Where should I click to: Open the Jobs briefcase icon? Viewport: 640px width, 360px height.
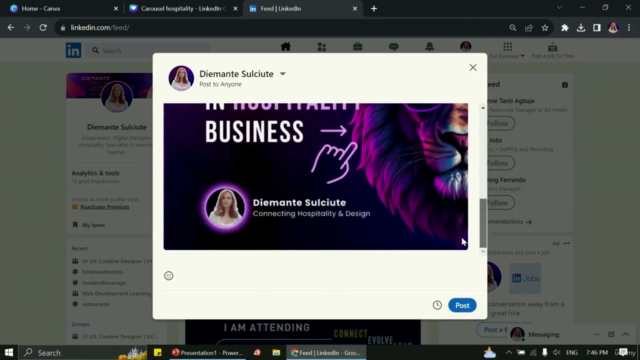tap(358, 47)
